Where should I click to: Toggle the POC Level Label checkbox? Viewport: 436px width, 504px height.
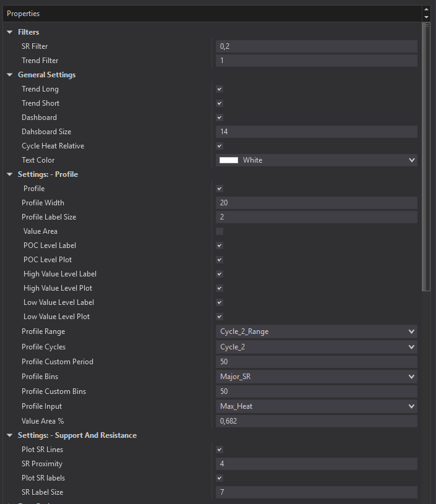coord(220,246)
